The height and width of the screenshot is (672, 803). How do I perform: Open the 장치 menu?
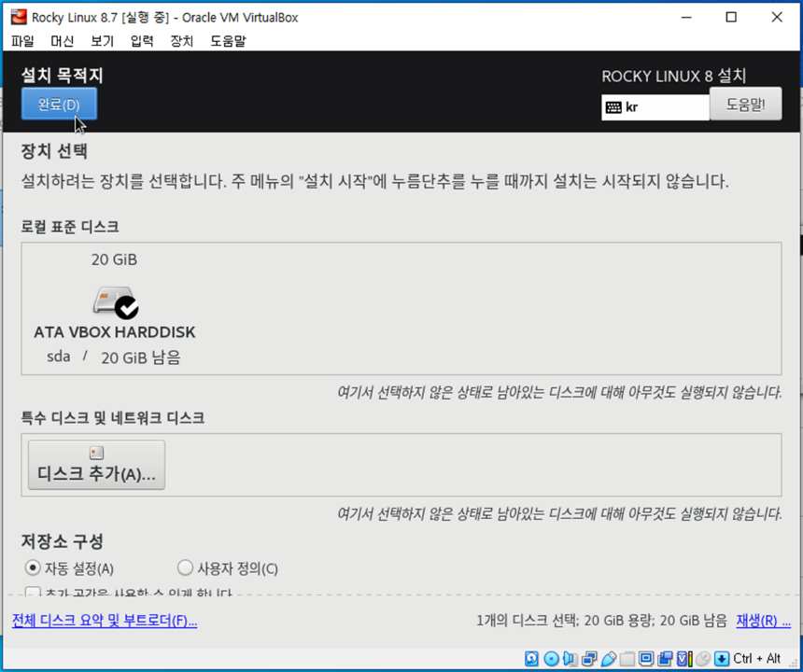(x=180, y=41)
